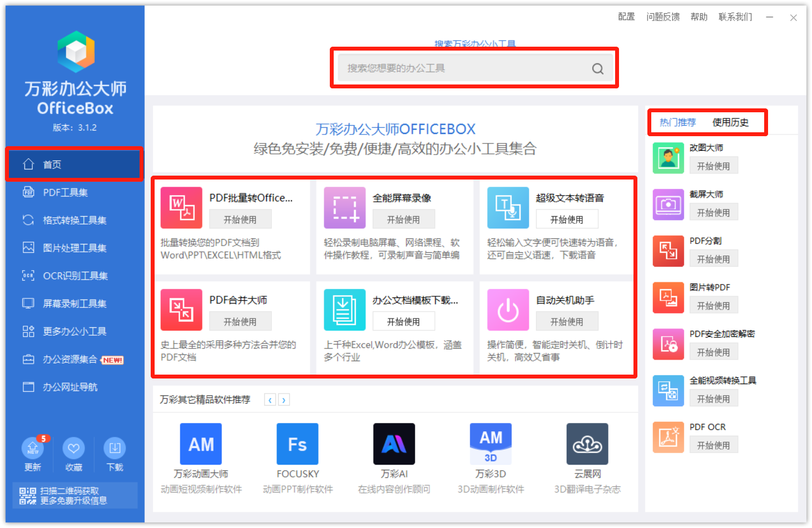The height and width of the screenshot is (528, 812).
Task: Click 开始使用 for PDF分割
Action: (x=714, y=260)
